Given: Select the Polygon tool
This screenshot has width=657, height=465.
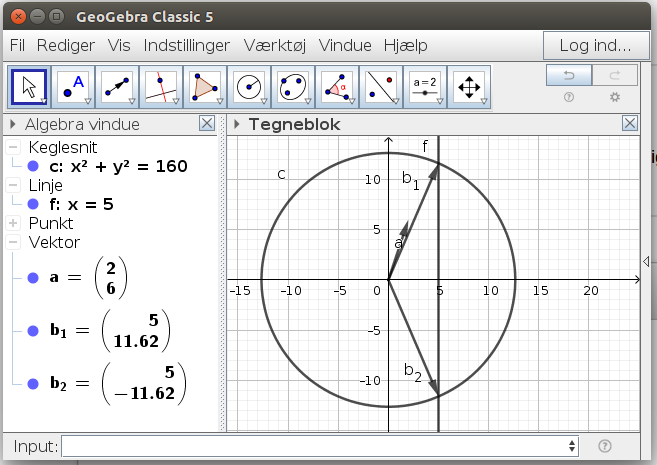Looking at the screenshot, I should (x=205, y=87).
